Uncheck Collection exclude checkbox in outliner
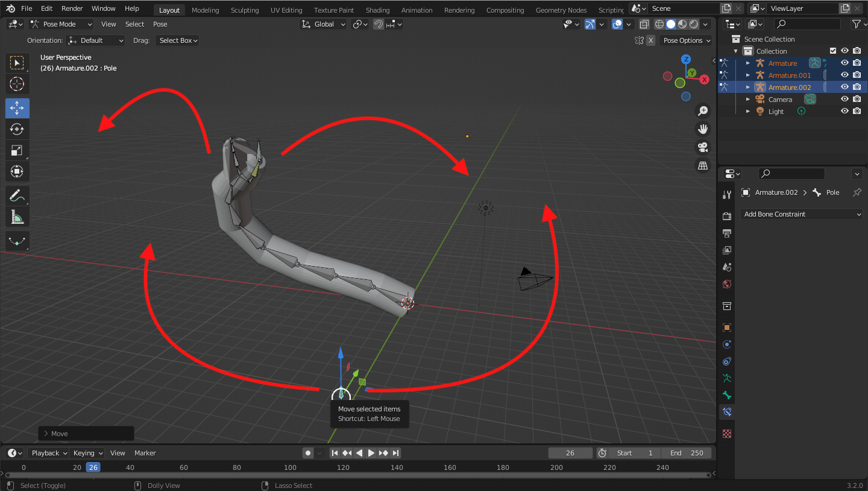The image size is (868, 491). tap(833, 51)
